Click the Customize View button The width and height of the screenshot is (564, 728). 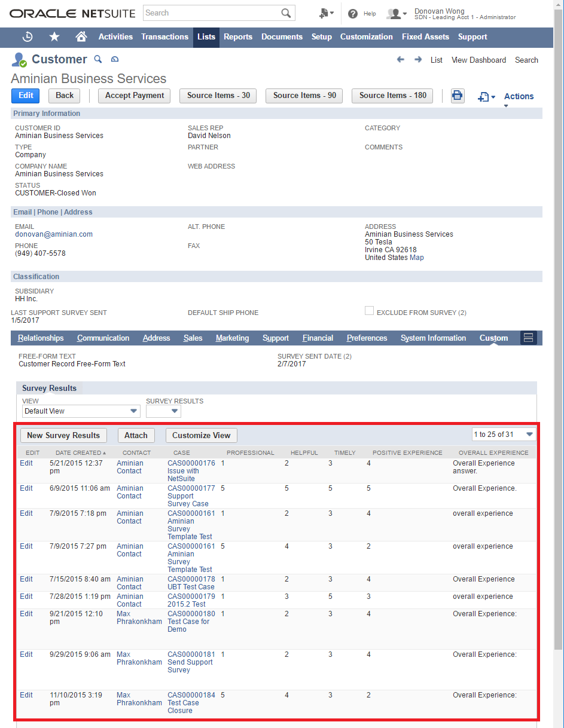point(202,436)
